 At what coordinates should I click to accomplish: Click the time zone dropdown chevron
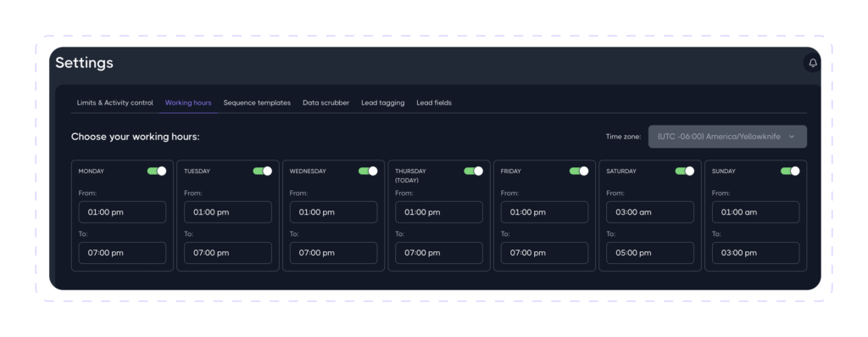click(792, 137)
